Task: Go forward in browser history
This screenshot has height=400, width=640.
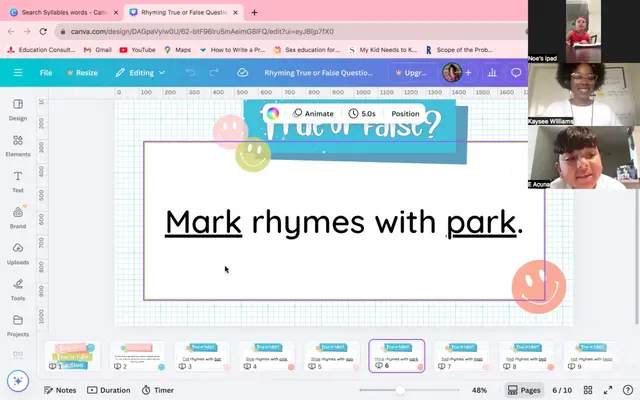Action: [27, 31]
